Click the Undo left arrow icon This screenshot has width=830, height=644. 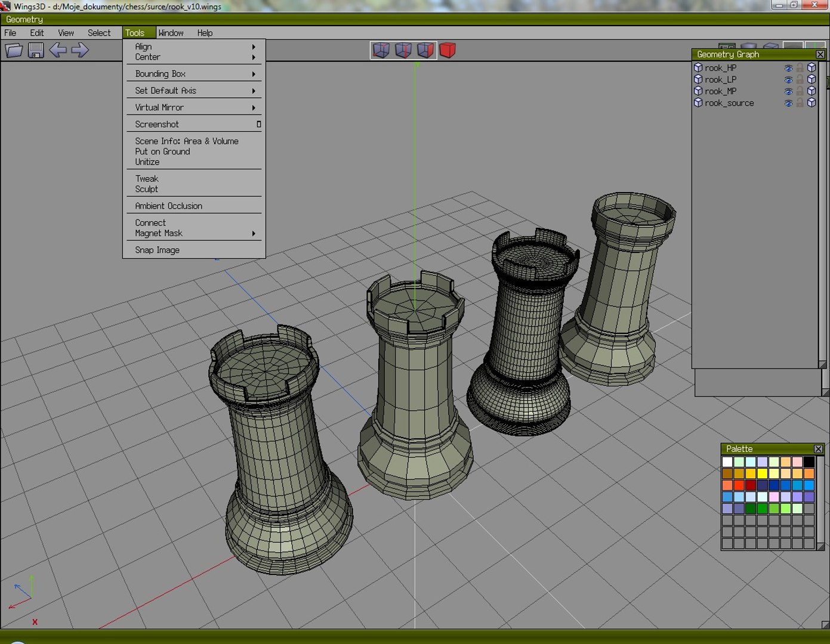[58, 50]
